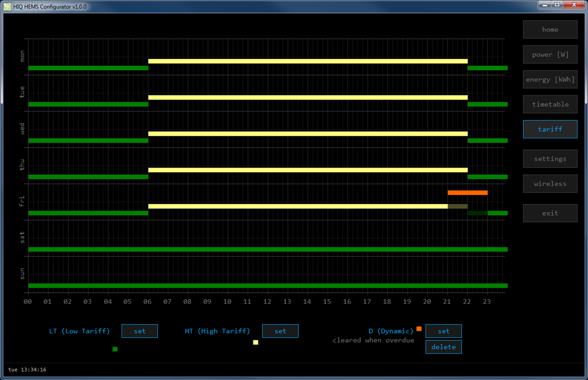Click the orange dynamic bar on Friday

(x=467, y=192)
